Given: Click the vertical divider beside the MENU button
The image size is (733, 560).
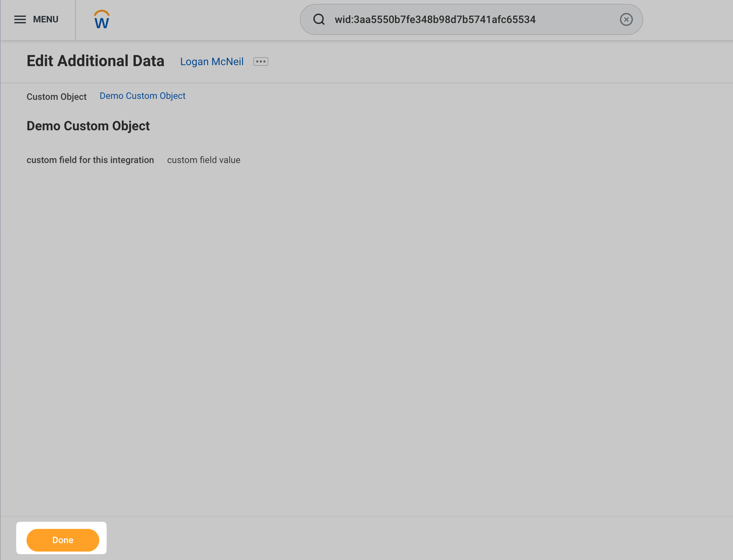Looking at the screenshot, I should coord(76,20).
